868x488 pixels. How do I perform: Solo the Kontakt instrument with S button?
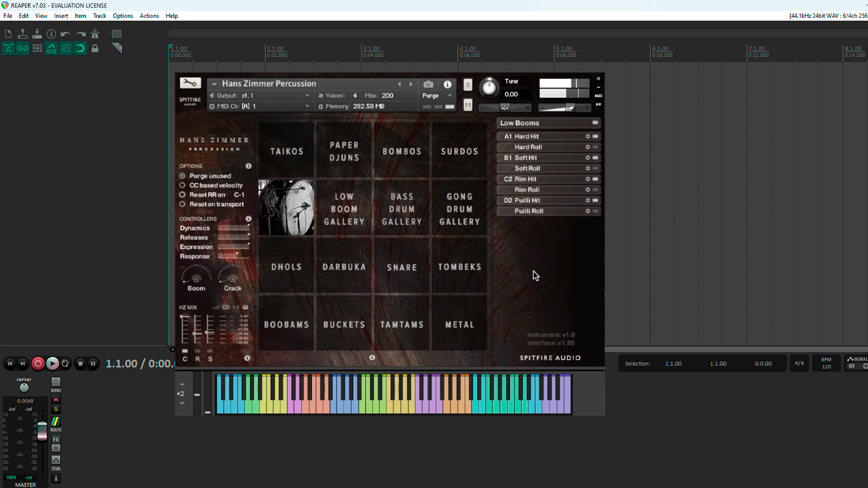(x=468, y=85)
